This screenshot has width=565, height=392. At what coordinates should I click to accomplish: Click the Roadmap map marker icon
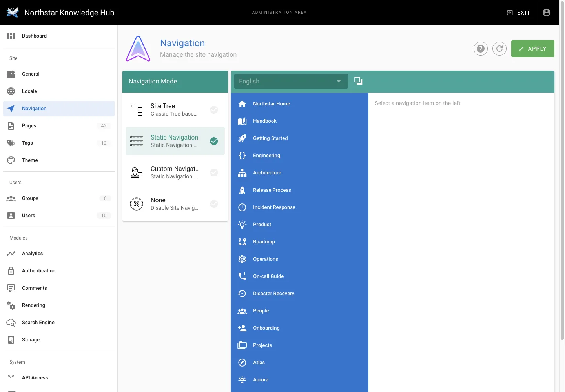click(242, 242)
